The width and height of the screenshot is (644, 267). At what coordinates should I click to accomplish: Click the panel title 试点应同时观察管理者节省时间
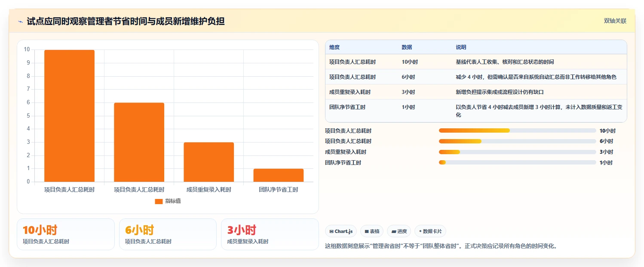(126, 22)
